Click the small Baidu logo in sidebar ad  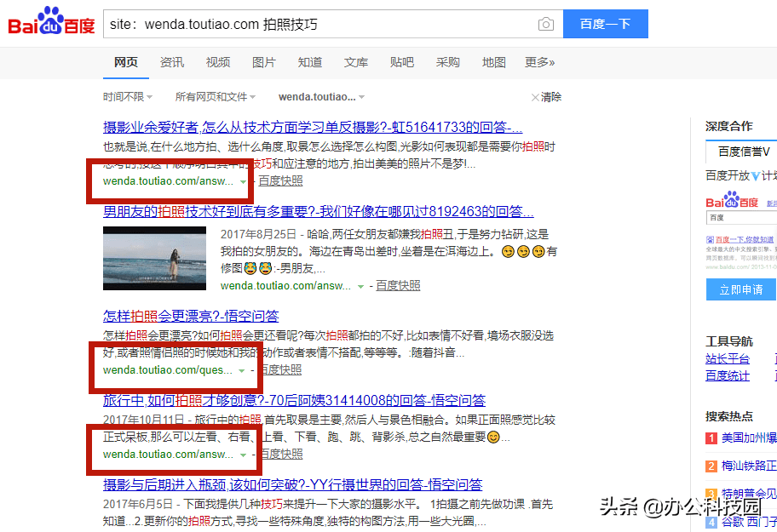point(732,200)
